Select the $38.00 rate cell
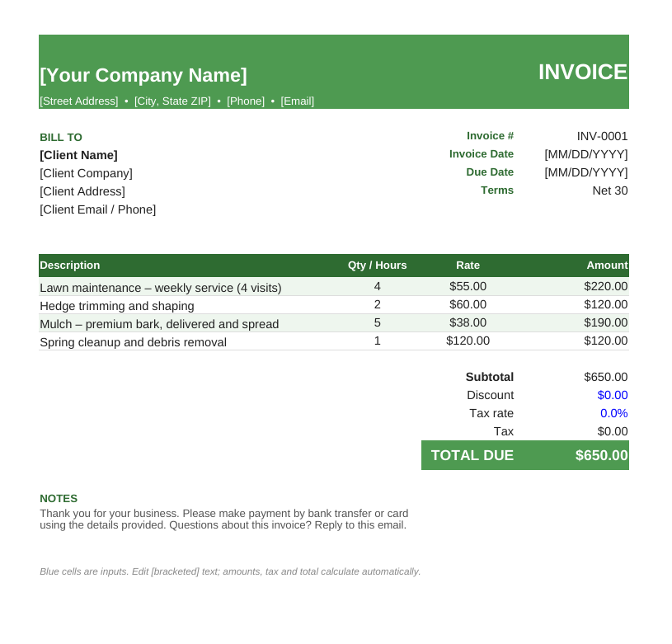The width and height of the screenshot is (672, 644). (x=468, y=322)
